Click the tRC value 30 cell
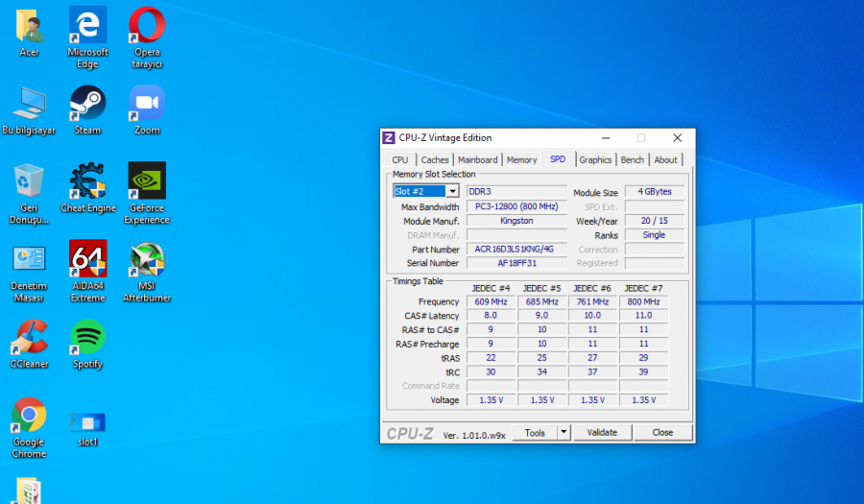 click(x=491, y=372)
